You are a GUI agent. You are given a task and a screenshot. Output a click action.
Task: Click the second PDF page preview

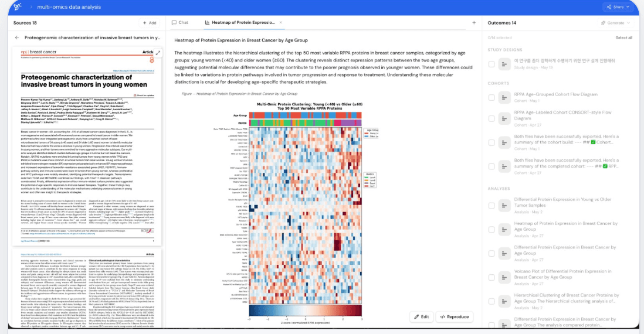pyautogui.click(x=87, y=289)
